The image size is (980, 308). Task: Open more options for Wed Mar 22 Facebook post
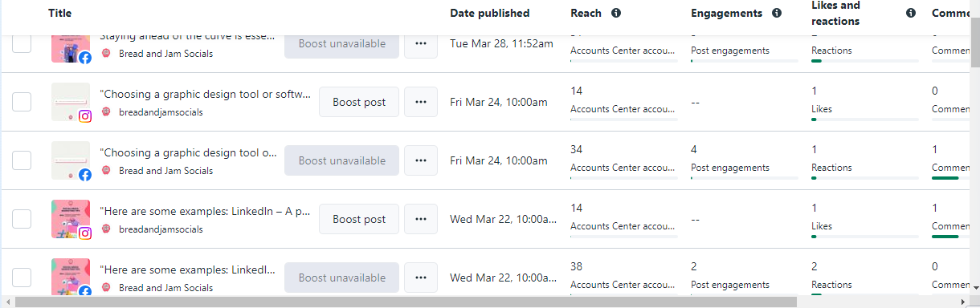point(421,278)
